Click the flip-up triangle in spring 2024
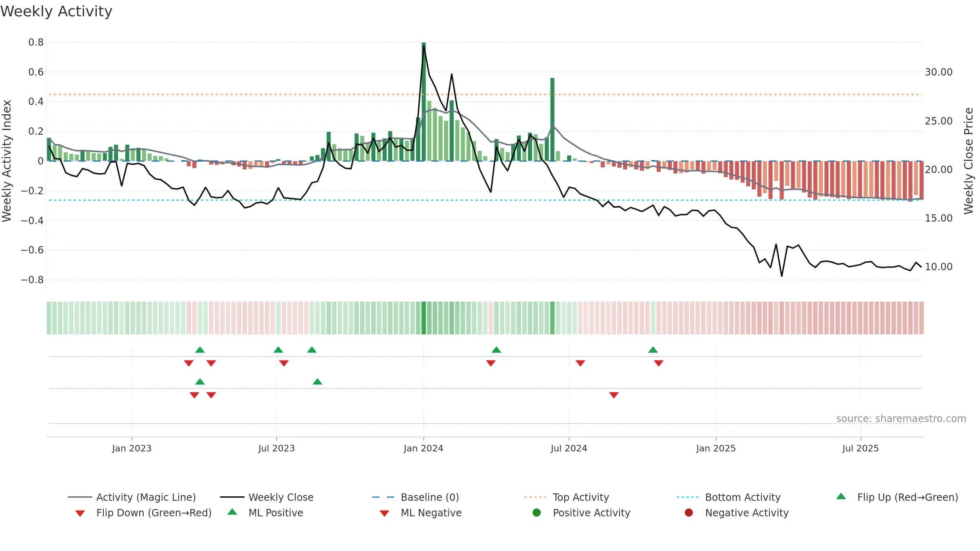Image resolution: width=980 pixels, height=551 pixels. pyautogui.click(x=497, y=350)
